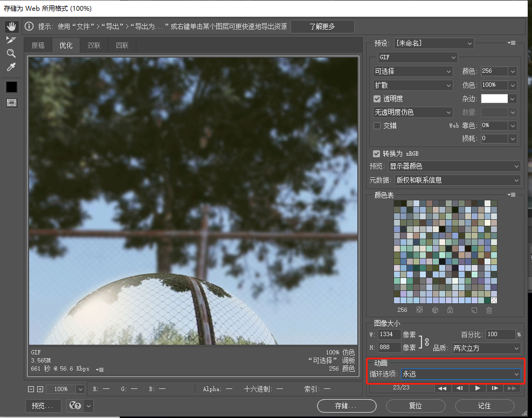Click the 损耗 value field
This screenshot has height=418, width=532.
tap(495, 138)
